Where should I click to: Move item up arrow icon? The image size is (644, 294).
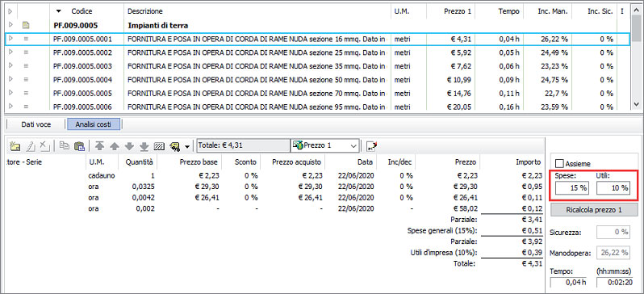[115, 145]
